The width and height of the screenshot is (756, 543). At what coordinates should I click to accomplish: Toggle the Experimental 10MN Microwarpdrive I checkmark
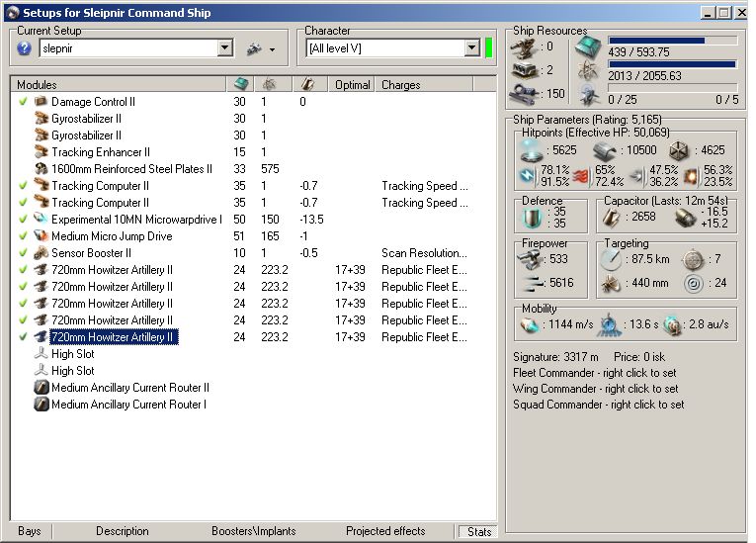click(x=23, y=220)
